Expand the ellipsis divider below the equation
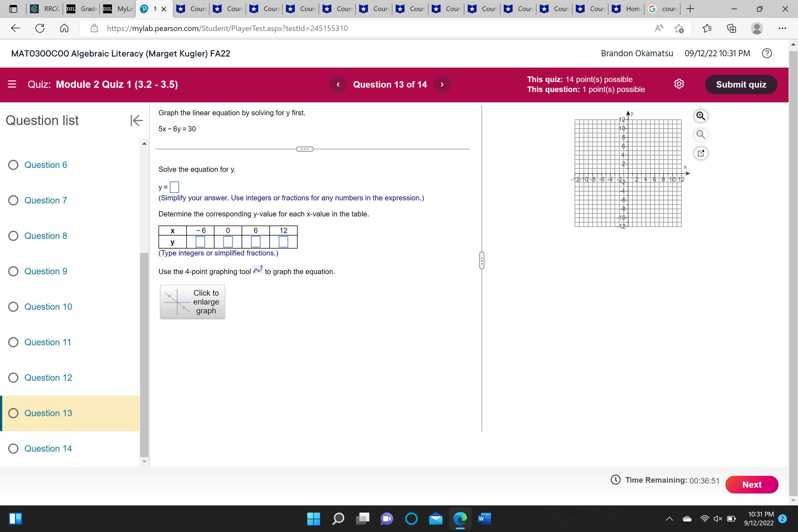Image resolution: width=798 pixels, height=532 pixels. [304, 149]
